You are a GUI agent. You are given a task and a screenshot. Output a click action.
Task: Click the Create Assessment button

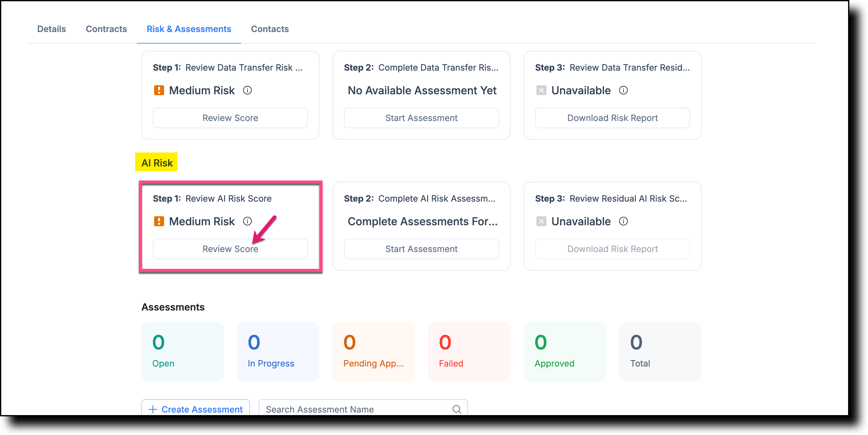pos(196,408)
